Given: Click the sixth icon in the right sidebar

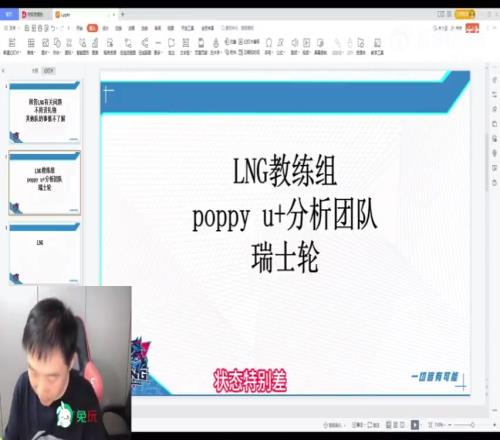Looking at the screenshot, I should 494,153.
